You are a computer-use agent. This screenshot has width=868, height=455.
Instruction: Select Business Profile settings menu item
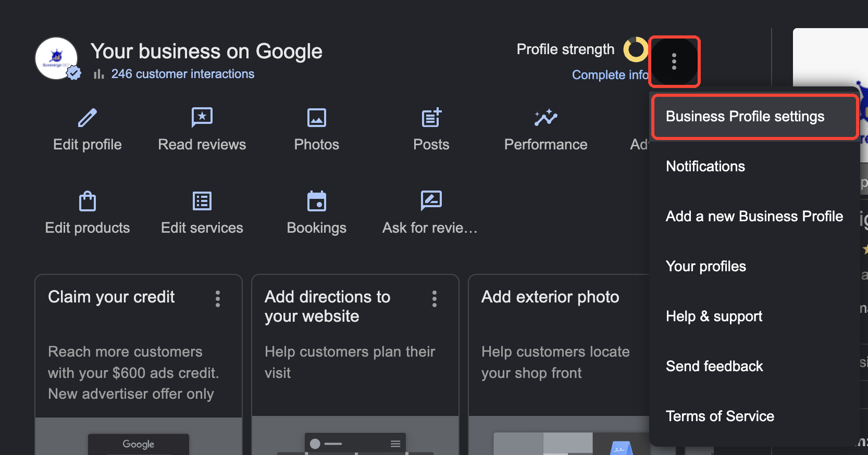[x=754, y=117]
